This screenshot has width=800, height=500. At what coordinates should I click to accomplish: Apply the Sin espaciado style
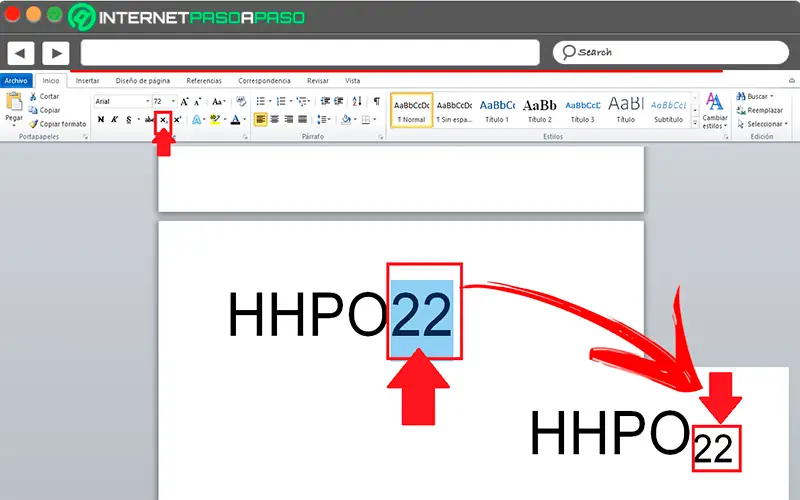tap(454, 110)
